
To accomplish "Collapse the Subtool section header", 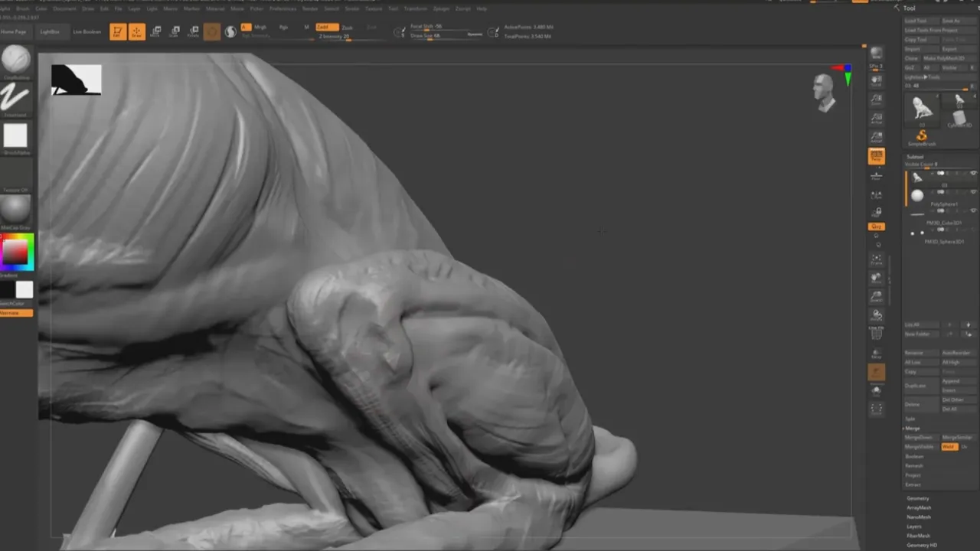I will 915,156.
